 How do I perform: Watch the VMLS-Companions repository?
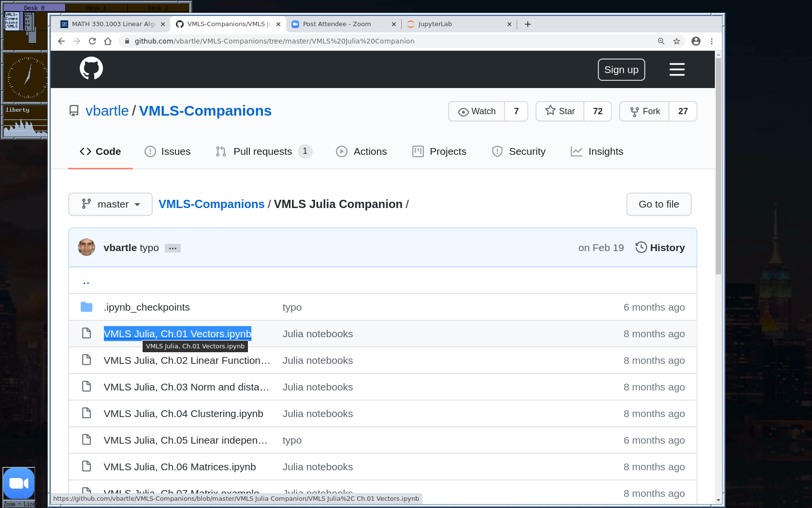(477, 111)
